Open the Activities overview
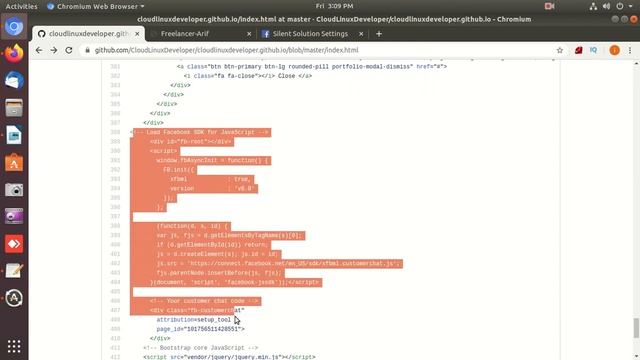Image resolution: width=640 pixels, height=360 pixels. tap(21, 6)
